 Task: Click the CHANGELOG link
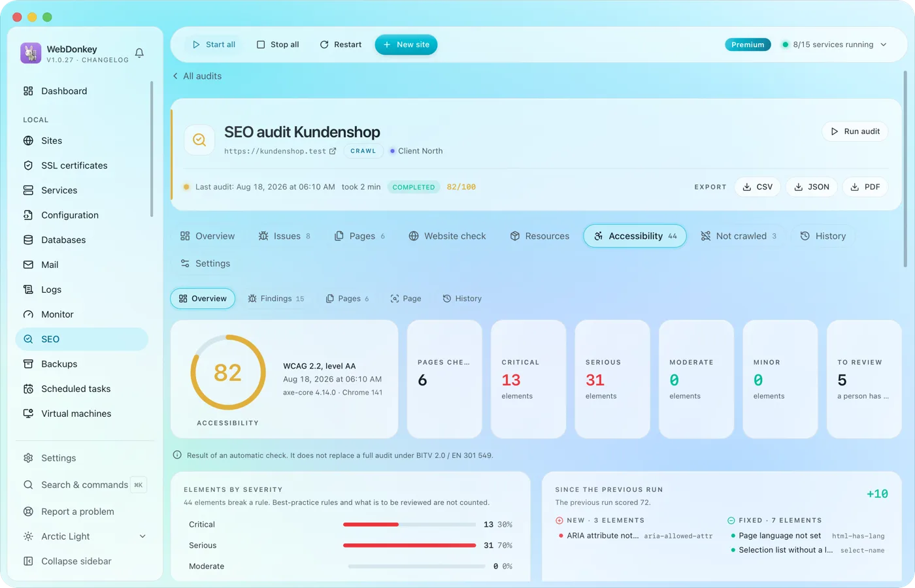coord(105,60)
